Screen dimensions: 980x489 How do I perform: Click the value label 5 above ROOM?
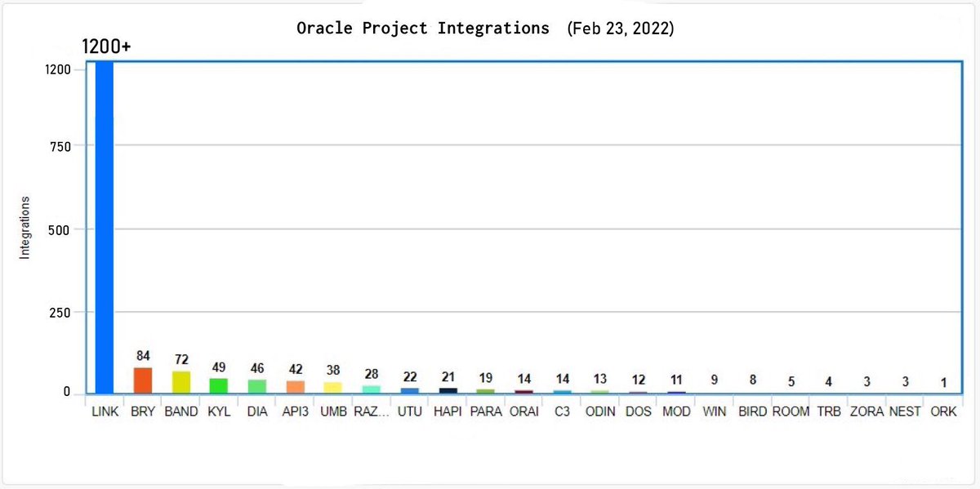[791, 381]
